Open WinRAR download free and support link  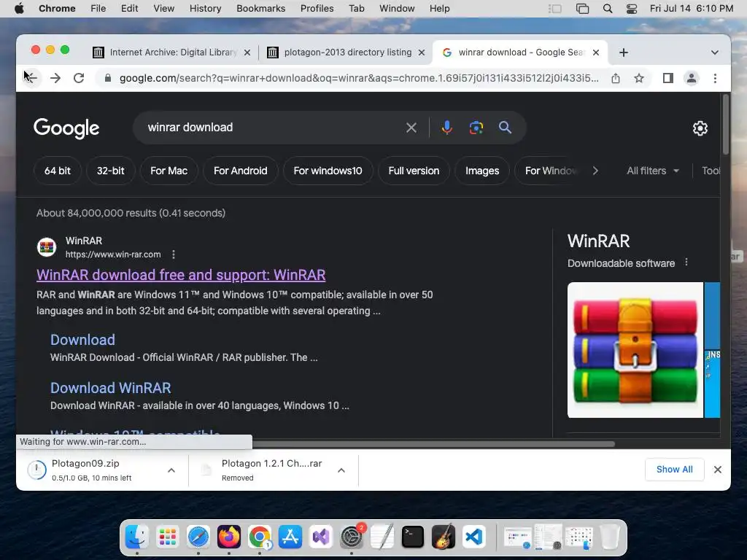tap(181, 275)
